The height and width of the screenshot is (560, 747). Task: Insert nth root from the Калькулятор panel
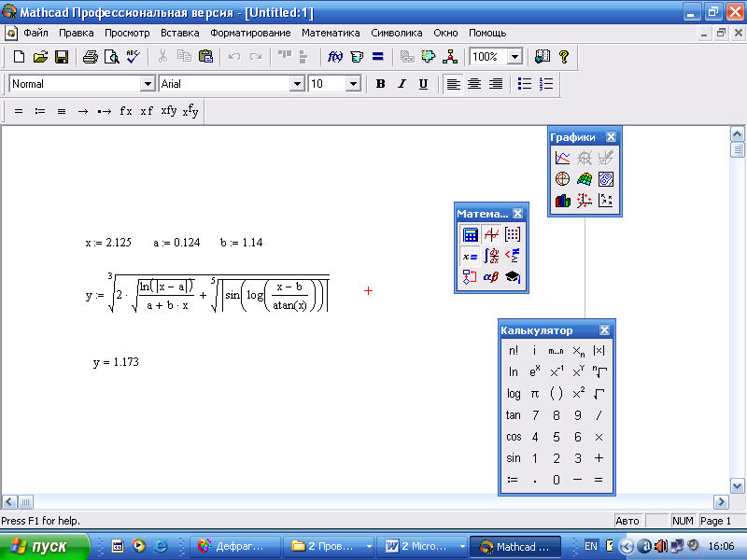[599, 371]
